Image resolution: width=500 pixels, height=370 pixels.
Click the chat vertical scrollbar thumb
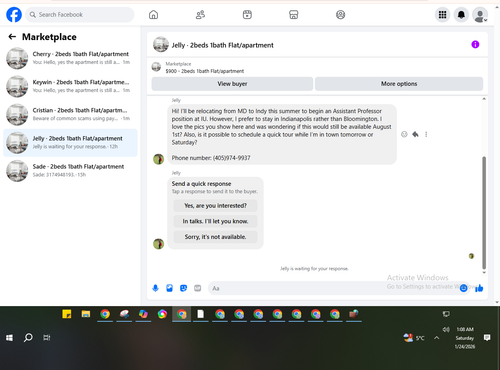(484, 213)
